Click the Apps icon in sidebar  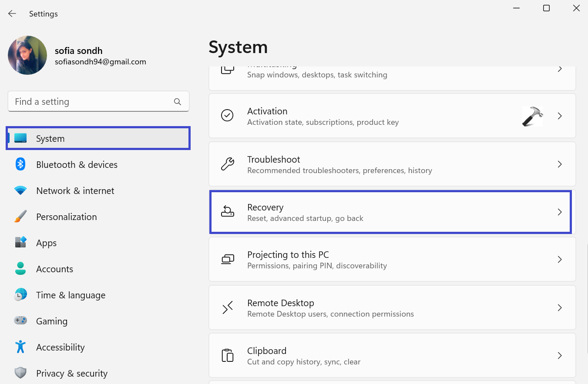[20, 242]
